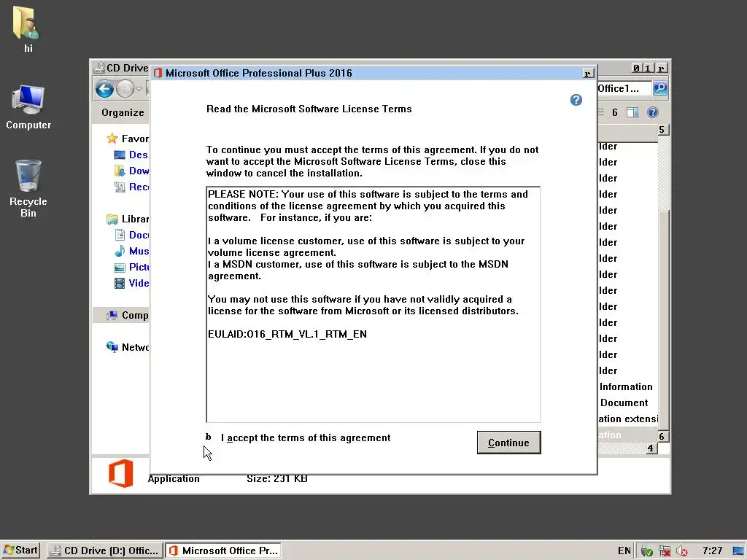Select Network in the navigation pane

pyautogui.click(x=127, y=347)
